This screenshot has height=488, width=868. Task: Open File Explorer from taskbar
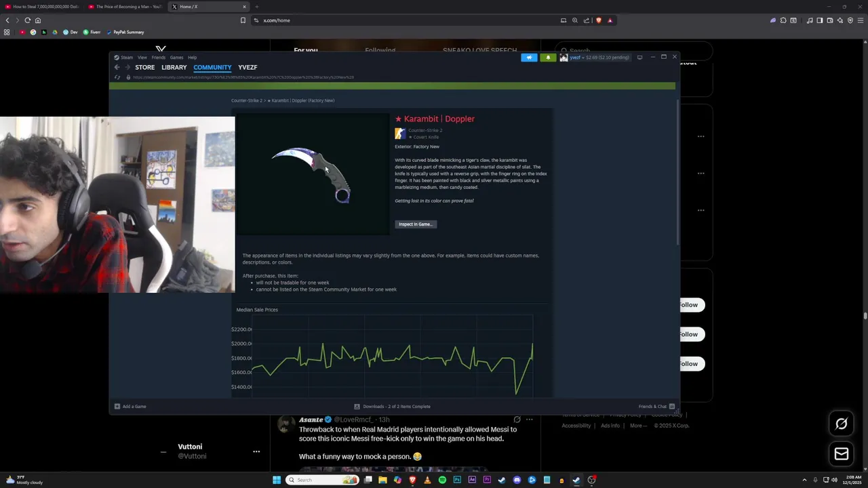click(382, 480)
